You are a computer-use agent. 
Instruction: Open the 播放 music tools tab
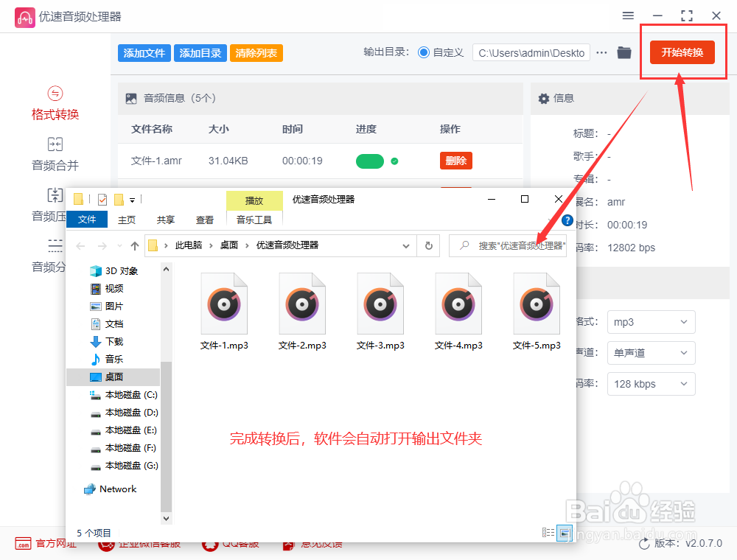click(x=254, y=200)
